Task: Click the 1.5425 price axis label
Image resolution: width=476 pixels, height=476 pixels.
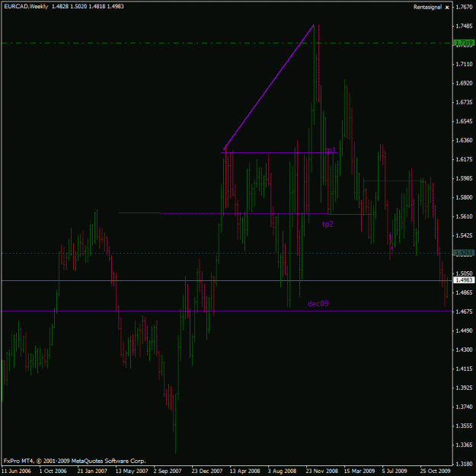Action: [465, 235]
